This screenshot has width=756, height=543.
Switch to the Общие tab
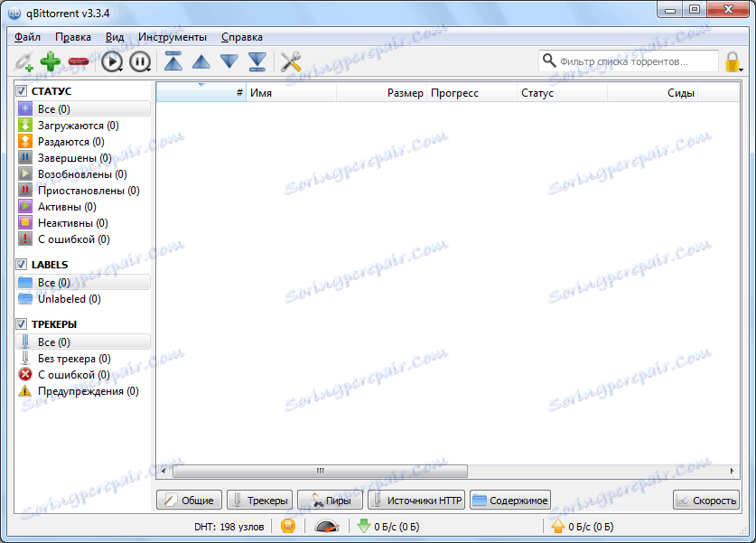189,500
